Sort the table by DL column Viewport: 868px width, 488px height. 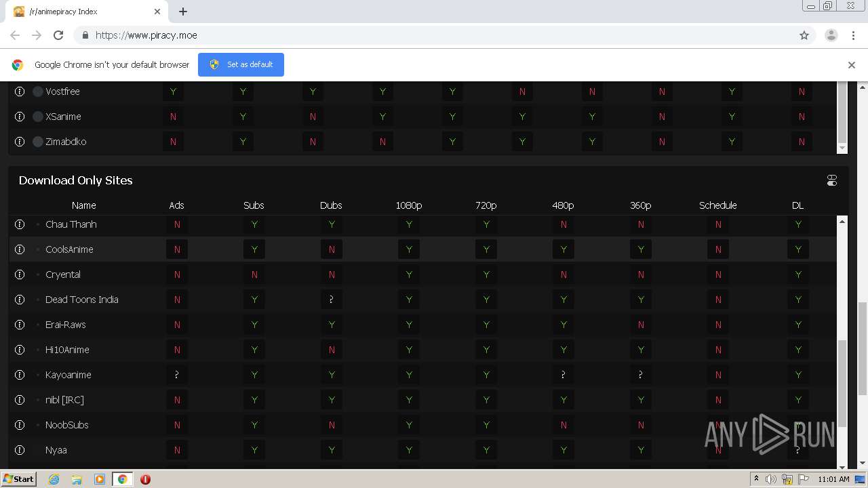[797, 205]
